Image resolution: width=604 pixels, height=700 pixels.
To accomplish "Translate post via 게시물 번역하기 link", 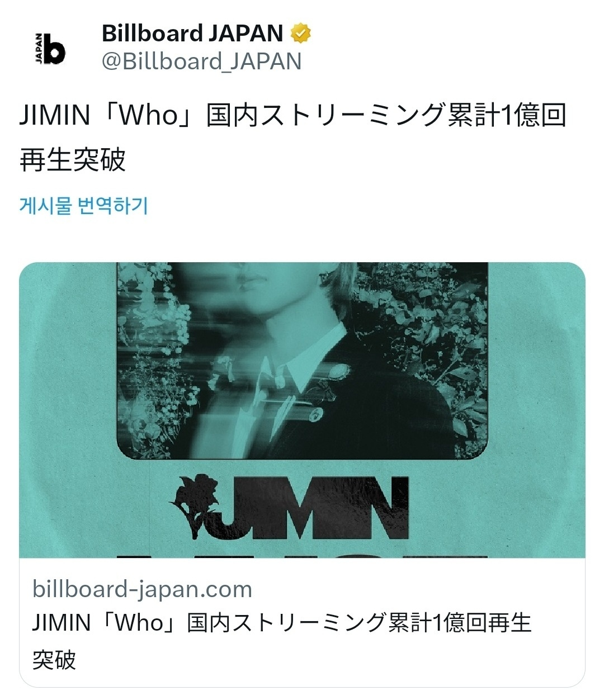I will 84,206.
